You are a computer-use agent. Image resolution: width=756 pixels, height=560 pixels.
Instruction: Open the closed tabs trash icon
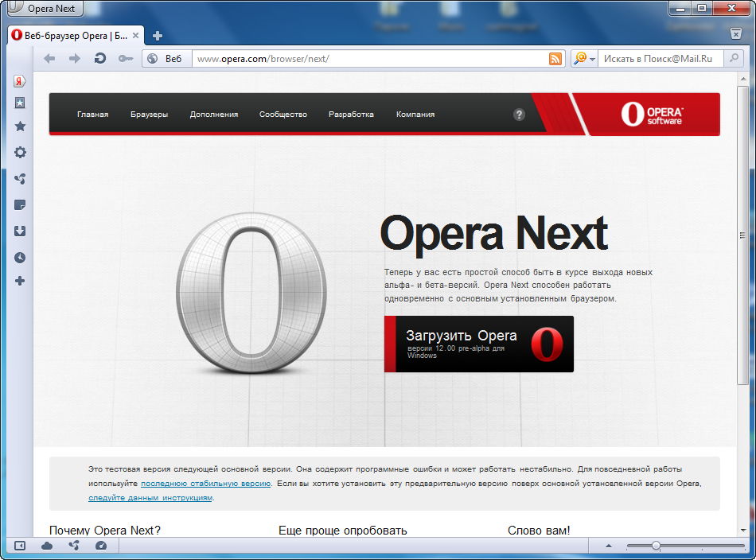(x=736, y=34)
